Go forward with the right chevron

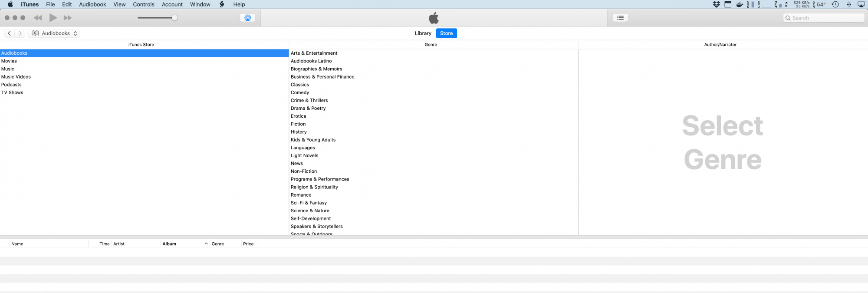[x=20, y=33]
